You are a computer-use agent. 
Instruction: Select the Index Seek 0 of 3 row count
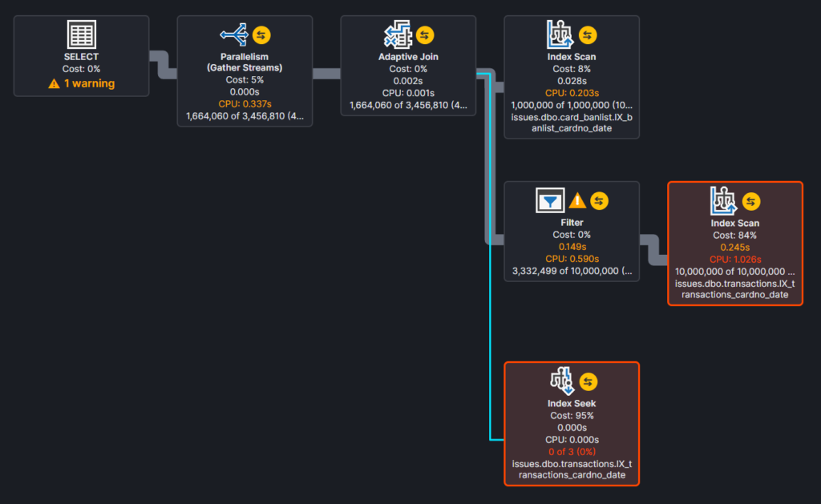click(572, 452)
